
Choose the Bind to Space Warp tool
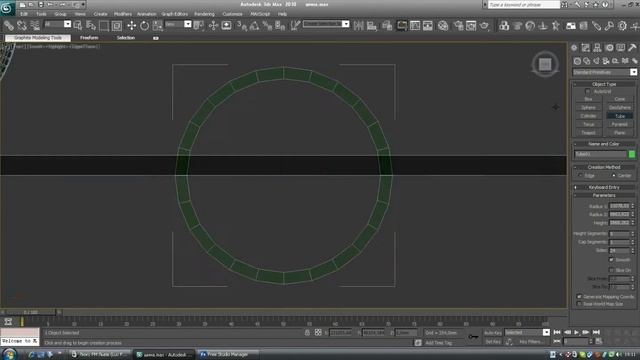coord(35,26)
